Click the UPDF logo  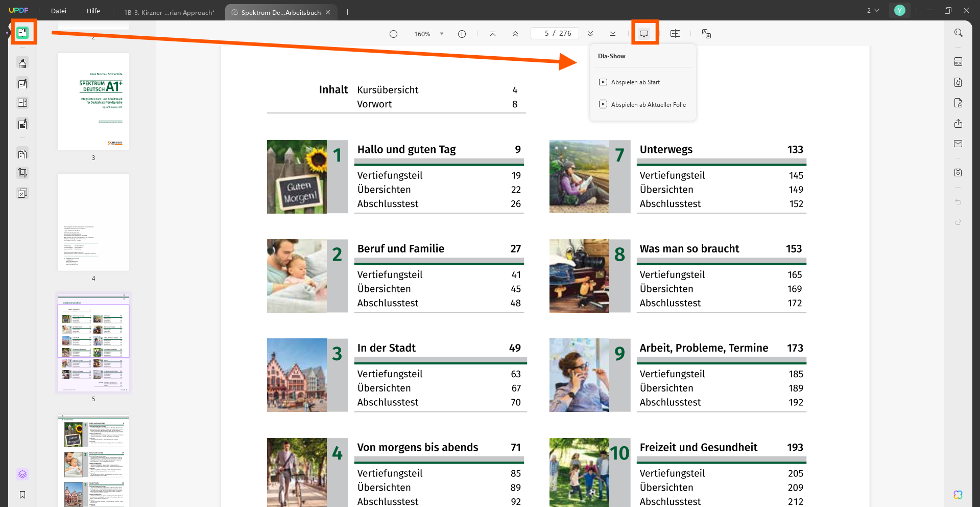[x=18, y=10]
